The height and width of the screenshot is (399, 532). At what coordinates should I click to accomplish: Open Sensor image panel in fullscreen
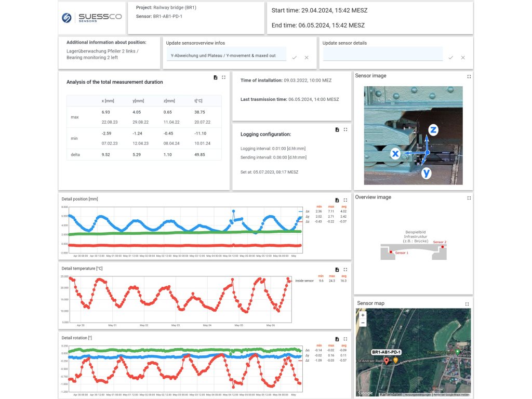pyautogui.click(x=469, y=76)
